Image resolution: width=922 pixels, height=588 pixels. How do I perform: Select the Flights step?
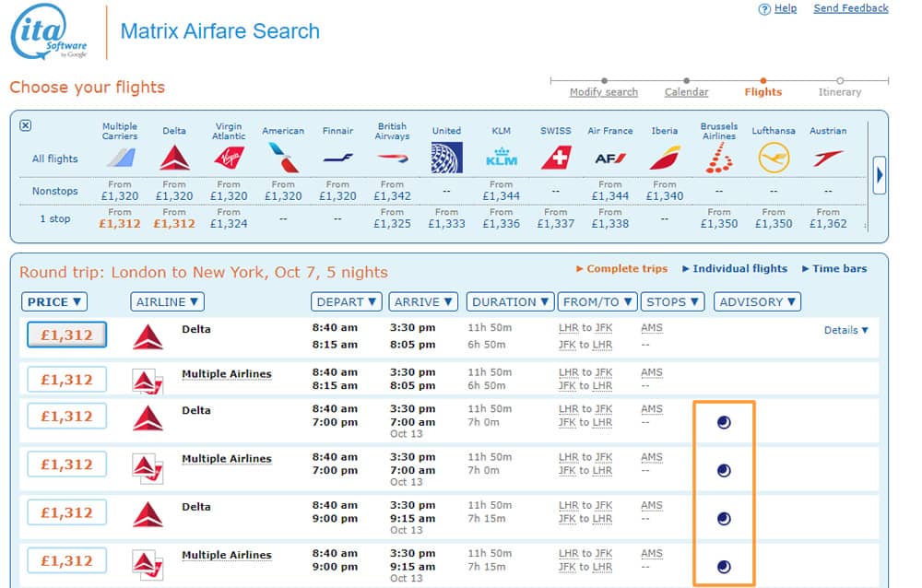762,92
